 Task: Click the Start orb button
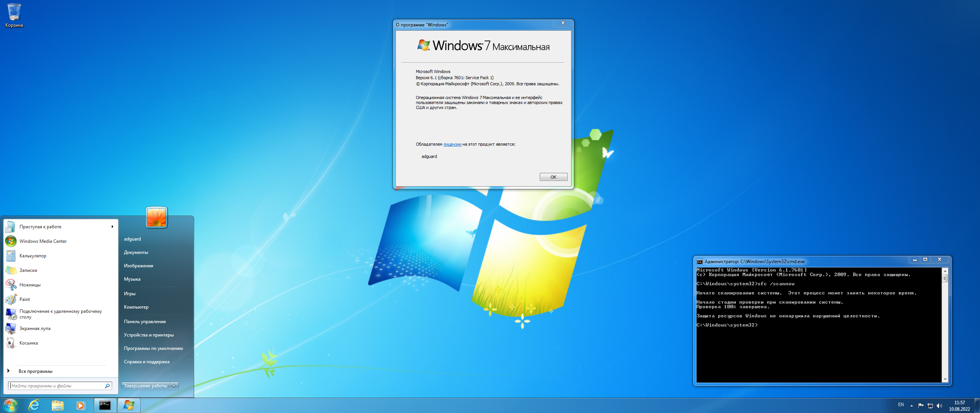coord(10,405)
